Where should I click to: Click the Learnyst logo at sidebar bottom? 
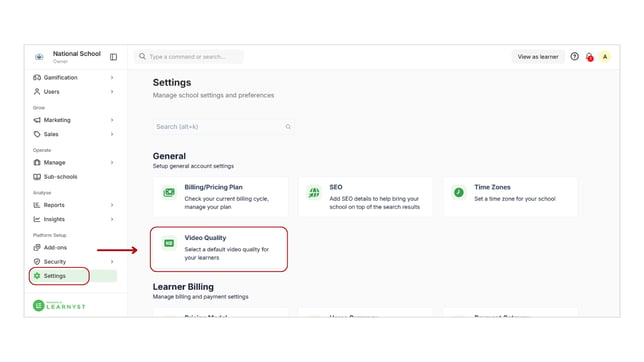59,305
